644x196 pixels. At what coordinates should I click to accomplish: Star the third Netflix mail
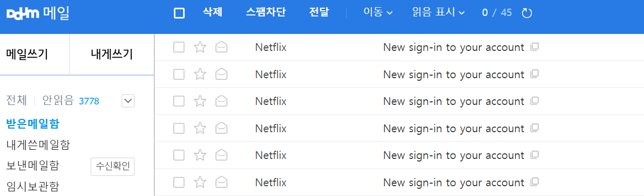[x=200, y=101]
